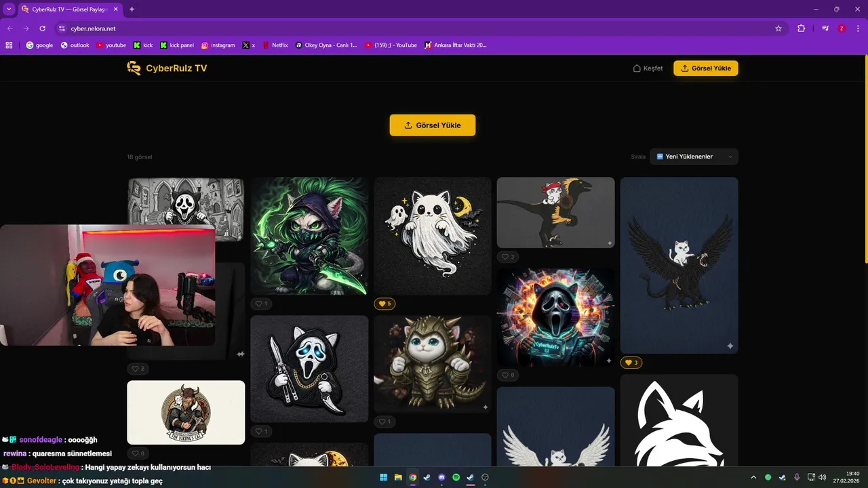This screenshot has width=868, height=488.
Task: Open the white ghost cat thumbnail
Action: coord(433,236)
